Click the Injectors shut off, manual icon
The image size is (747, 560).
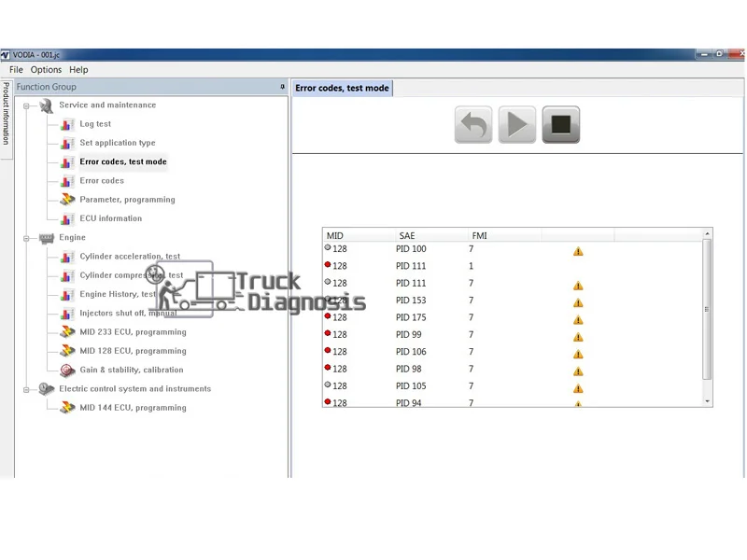[65, 313]
